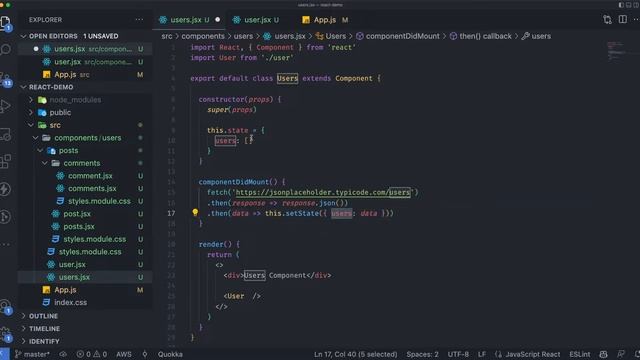The height and width of the screenshot is (360, 640).
Task: Click the sync eye icon next to master
Action: pyautogui.click(x=63, y=354)
